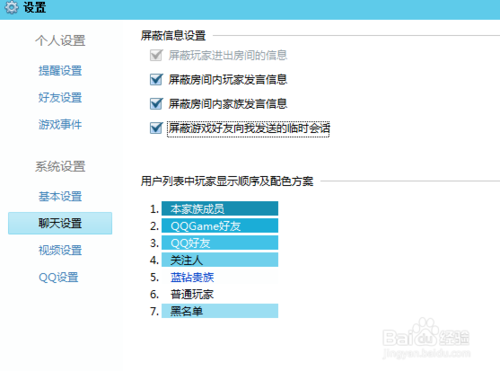Screen dimensions: 500x371
Task: Uncheck 屏蔽房间内玩家发言信息 checkbox
Action: [156, 80]
